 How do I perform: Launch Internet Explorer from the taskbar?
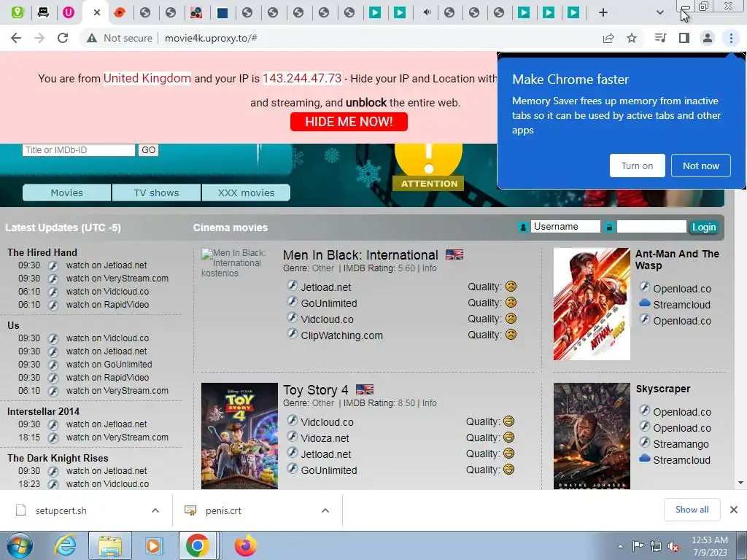(65, 545)
